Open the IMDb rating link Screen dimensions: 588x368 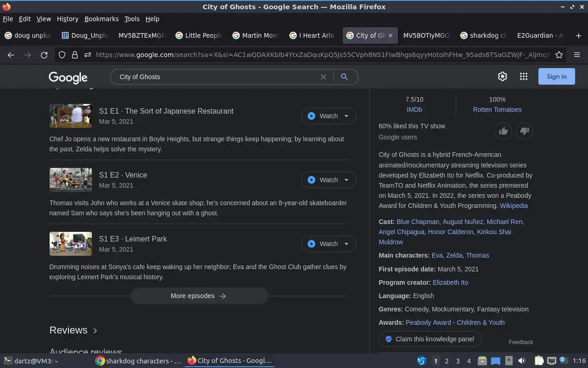tap(414, 109)
